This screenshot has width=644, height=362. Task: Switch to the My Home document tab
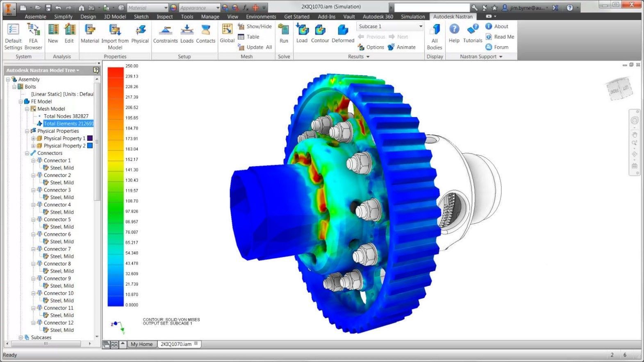coord(141,344)
